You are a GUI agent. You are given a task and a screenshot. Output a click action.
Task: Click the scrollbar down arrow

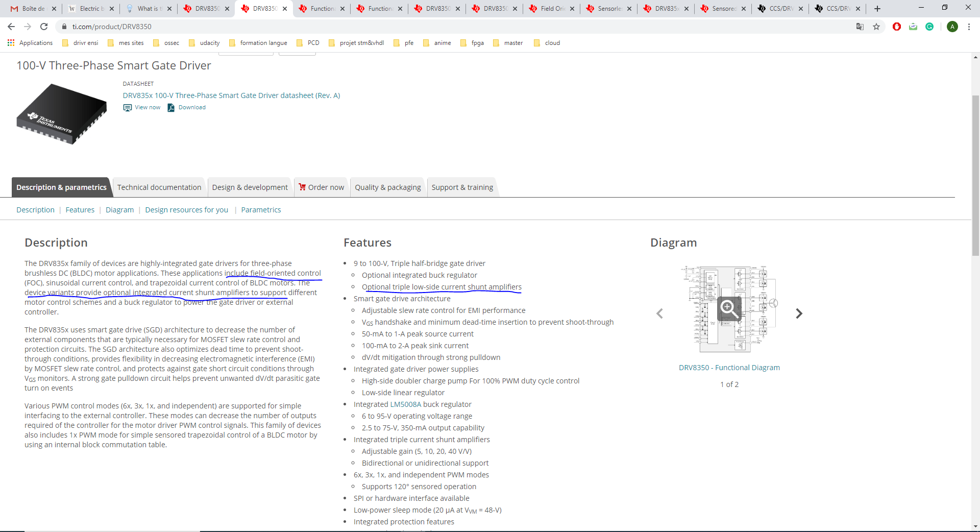(x=975, y=526)
